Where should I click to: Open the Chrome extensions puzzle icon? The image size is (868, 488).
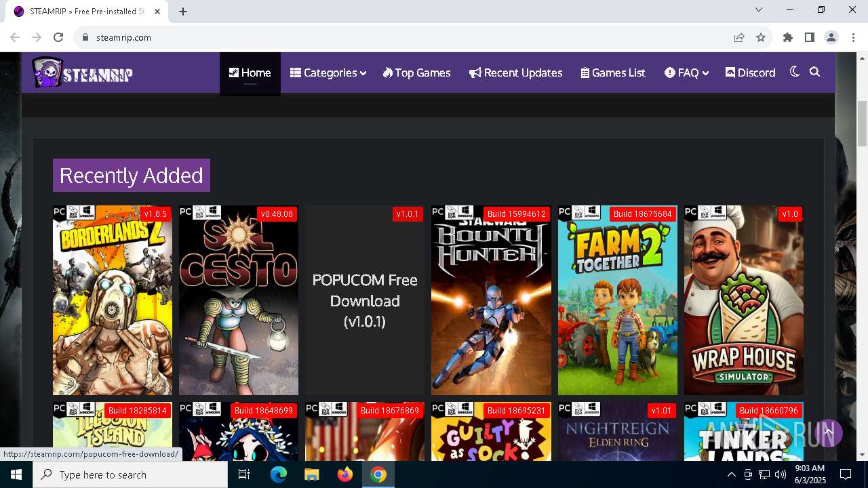point(788,37)
